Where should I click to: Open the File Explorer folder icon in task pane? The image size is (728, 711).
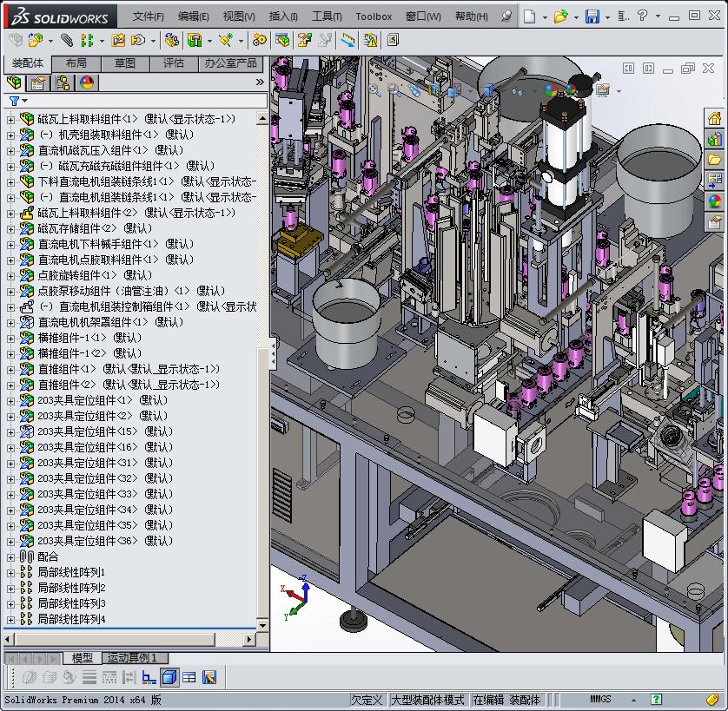(x=715, y=160)
